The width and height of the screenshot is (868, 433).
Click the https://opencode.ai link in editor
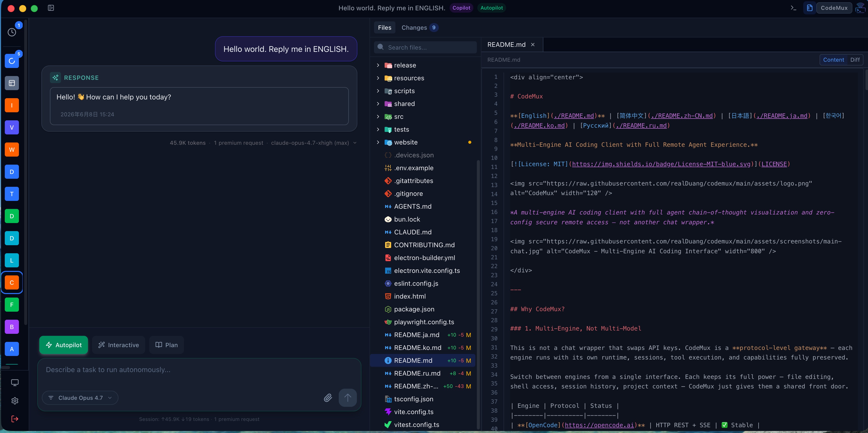click(599, 425)
